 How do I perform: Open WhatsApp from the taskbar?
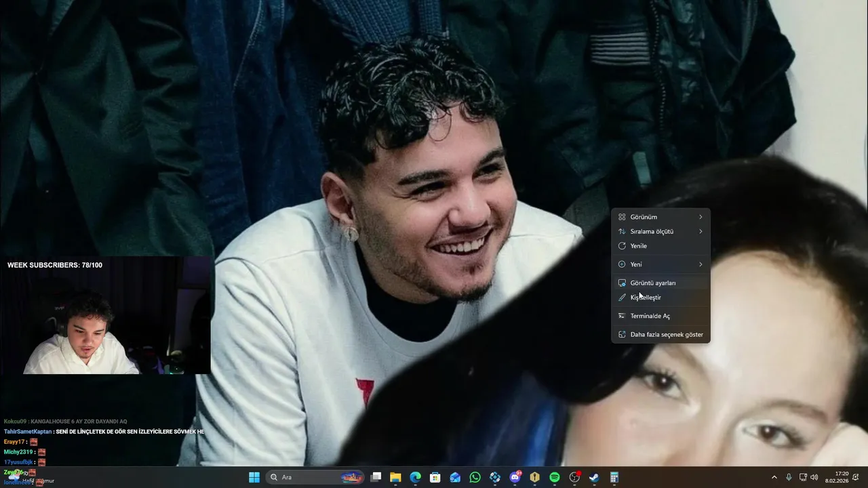coord(475,477)
